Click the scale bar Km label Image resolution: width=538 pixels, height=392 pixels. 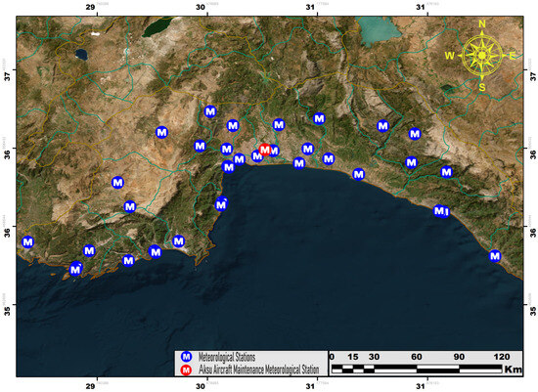point(513,370)
